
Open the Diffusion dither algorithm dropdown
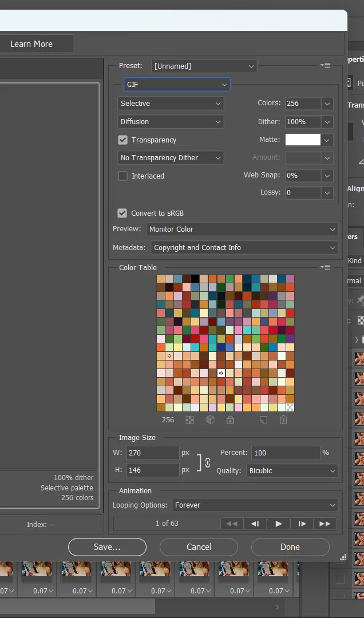(x=171, y=122)
